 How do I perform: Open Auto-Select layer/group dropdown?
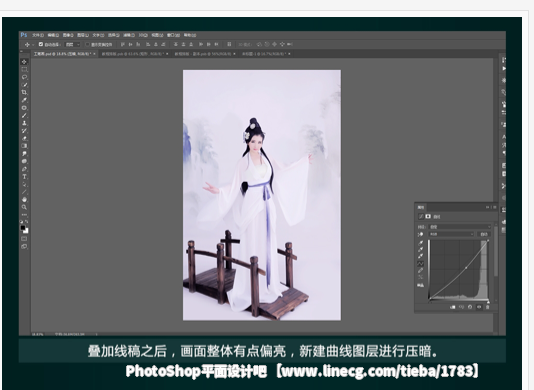[x=73, y=44]
